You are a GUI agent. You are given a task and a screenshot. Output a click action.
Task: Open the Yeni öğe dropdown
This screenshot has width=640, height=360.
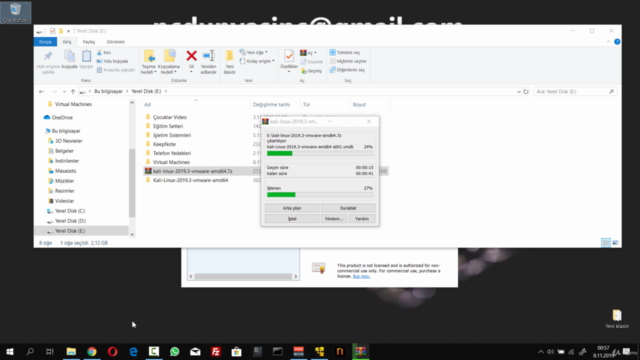pos(254,52)
